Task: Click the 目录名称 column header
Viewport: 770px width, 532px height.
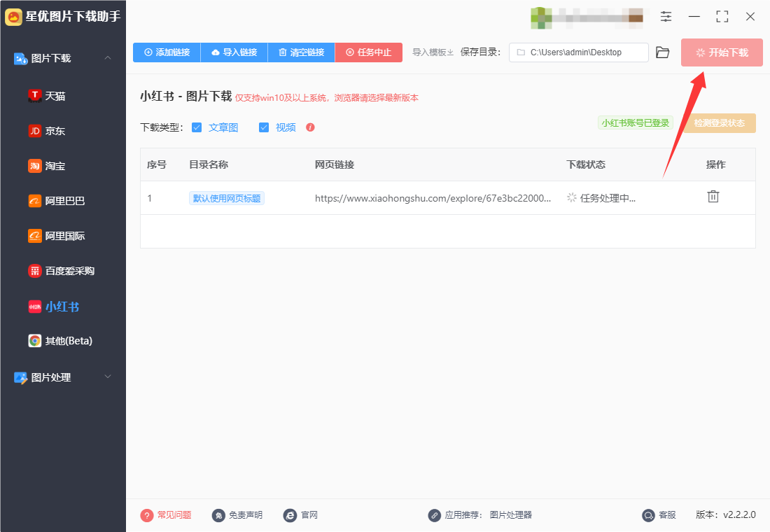Action: pyautogui.click(x=209, y=164)
